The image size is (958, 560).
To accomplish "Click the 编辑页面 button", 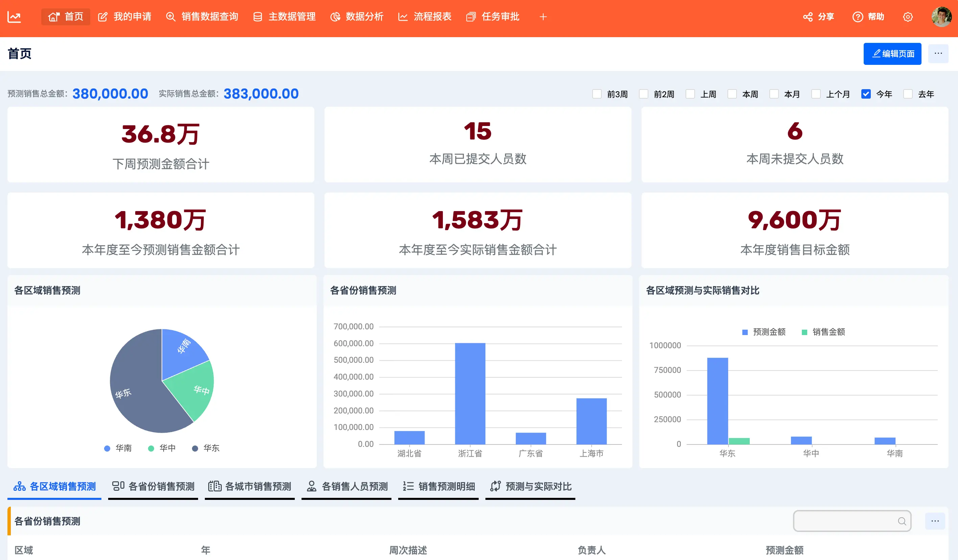I will tap(892, 54).
